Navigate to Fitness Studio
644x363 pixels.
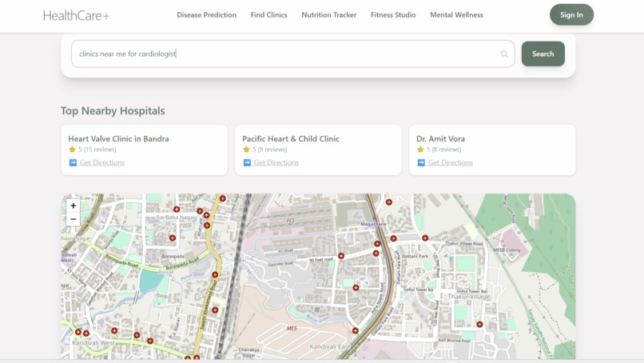[x=393, y=15]
